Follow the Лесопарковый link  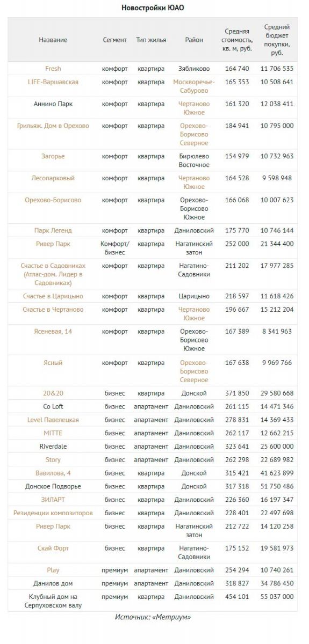pyautogui.click(x=53, y=178)
